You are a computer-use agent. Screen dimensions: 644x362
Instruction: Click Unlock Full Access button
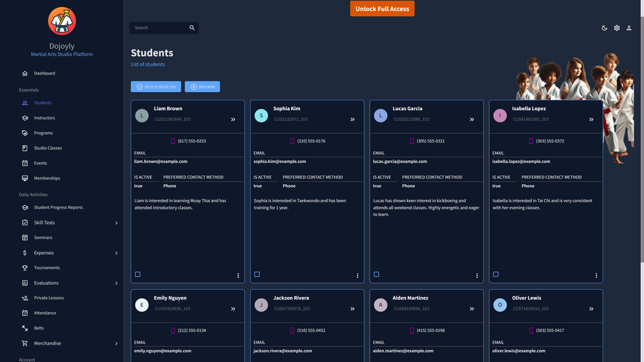pos(382,8)
